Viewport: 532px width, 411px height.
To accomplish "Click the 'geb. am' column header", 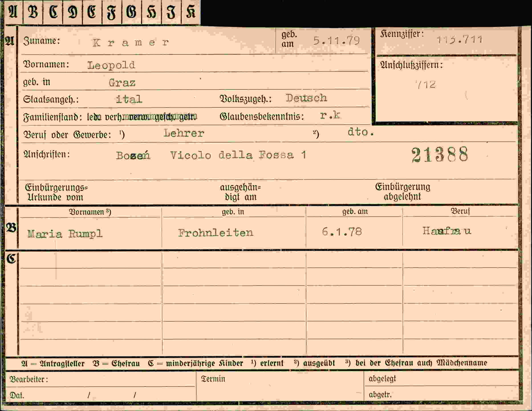I will [x=355, y=211].
